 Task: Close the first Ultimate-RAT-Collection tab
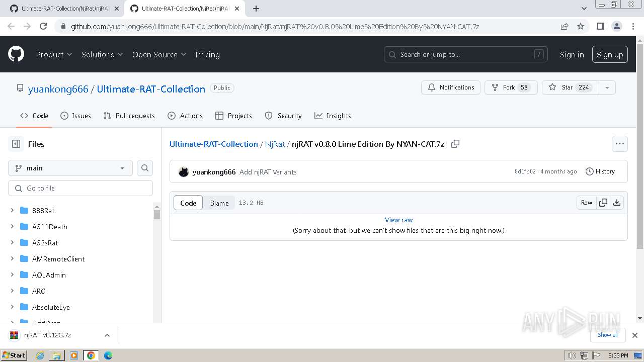coord(116,9)
